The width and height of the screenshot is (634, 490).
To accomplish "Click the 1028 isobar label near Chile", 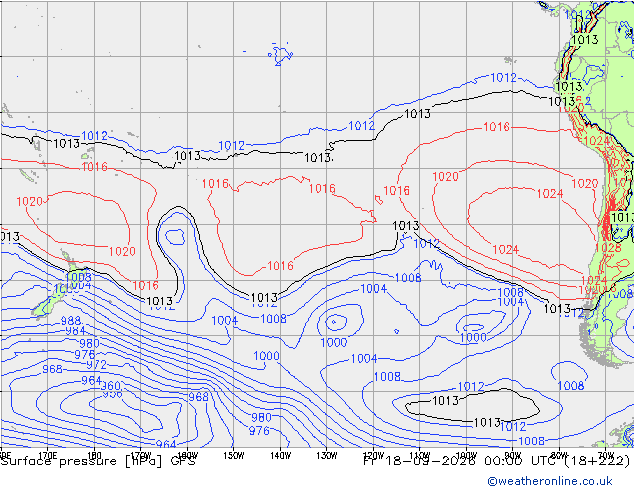I will 608,247.
